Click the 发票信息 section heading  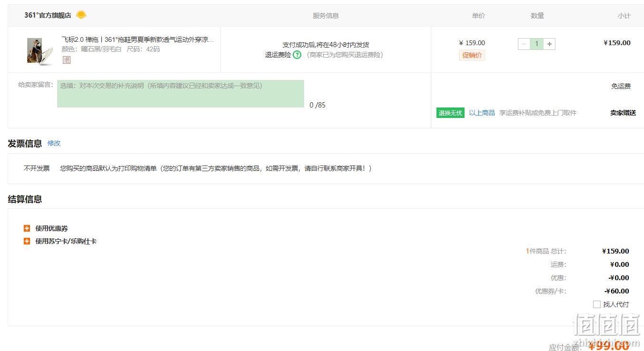[25, 144]
